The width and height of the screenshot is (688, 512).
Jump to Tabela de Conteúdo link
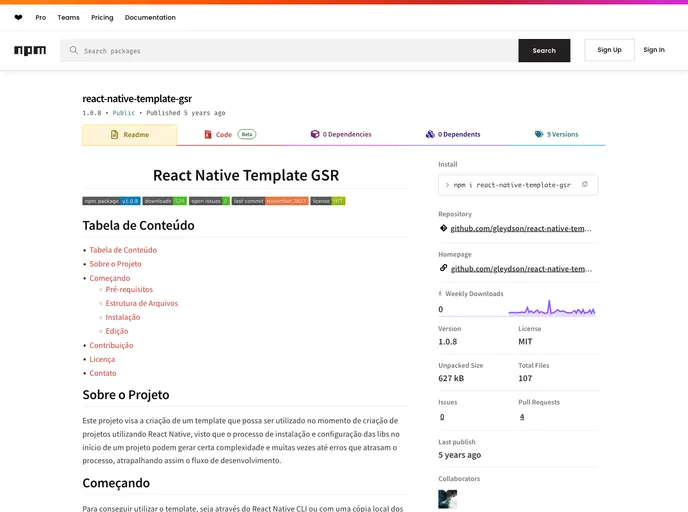coord(123,250)
